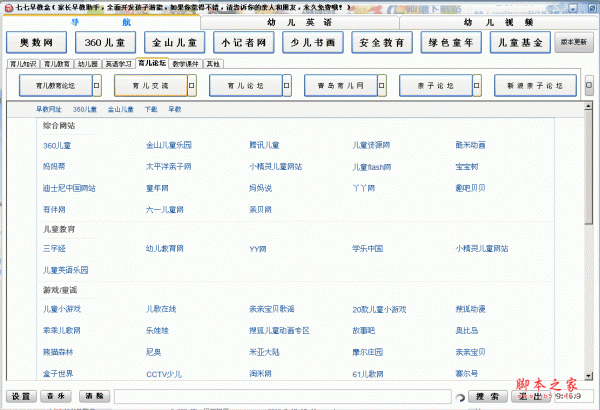Select the 育儿知识 sub-tab
The image size is (600, 410).
point(23,64)
